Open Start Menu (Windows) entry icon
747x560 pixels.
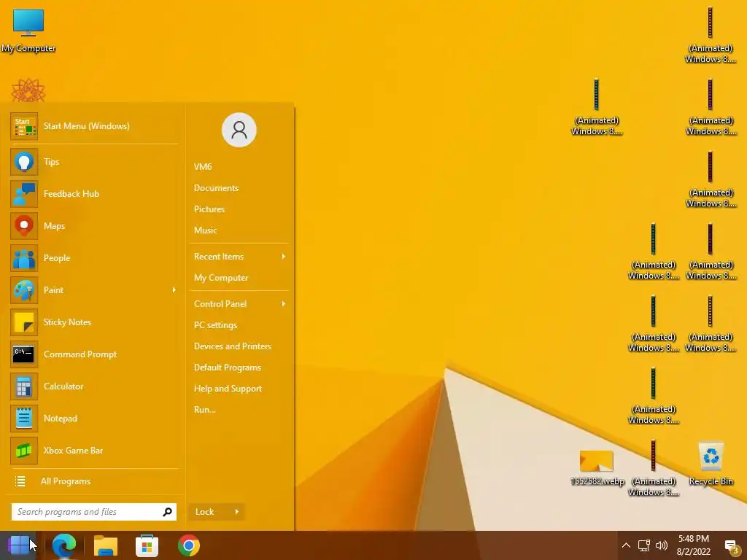pos(24,126)
